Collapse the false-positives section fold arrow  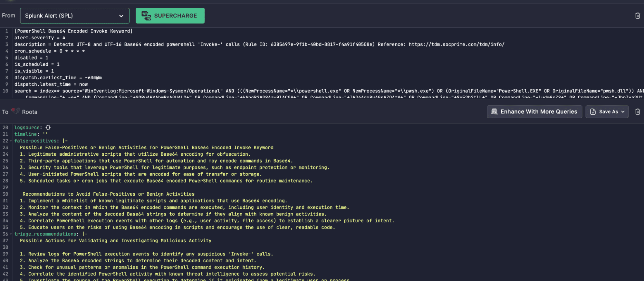[11, 141]
